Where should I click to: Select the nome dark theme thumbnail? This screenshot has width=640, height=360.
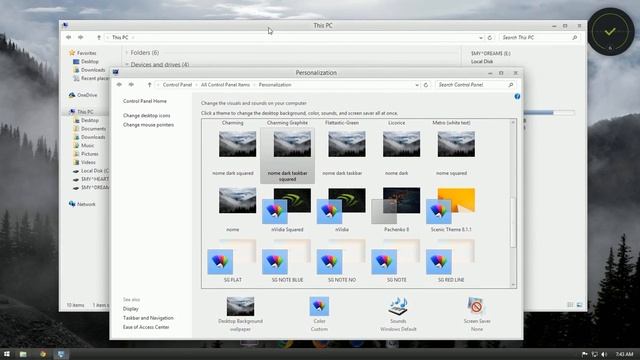[401, 144]
